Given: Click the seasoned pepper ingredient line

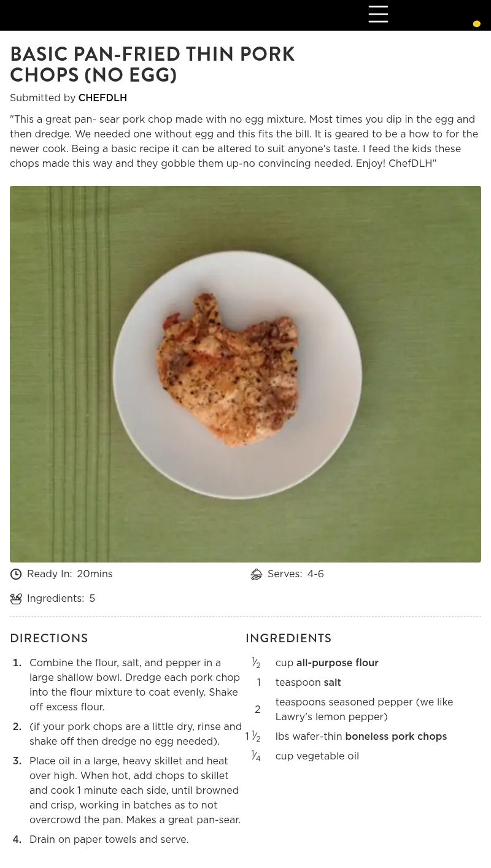Looking at the screenshot, I should (x=363, y=710).
